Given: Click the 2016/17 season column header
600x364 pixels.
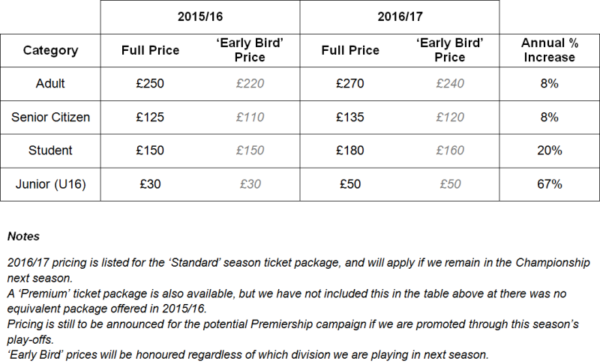Looking at the screenshot, I should click(x=399, y=16).
